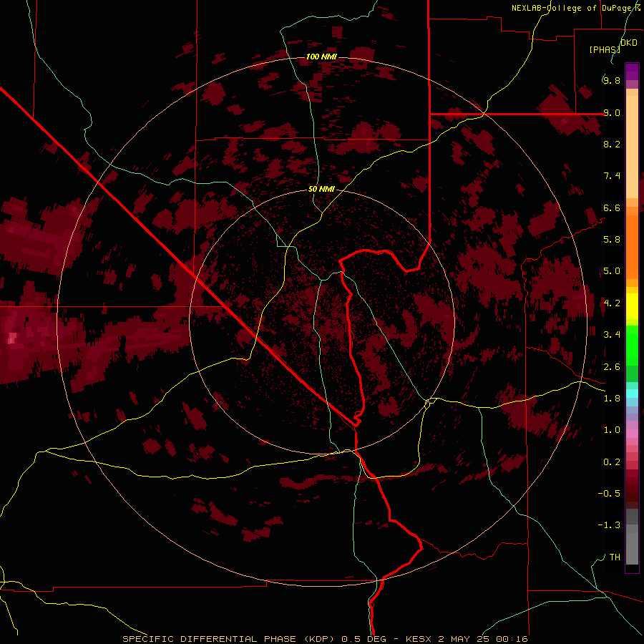Click the 6.6 scale value
This screenshot has width=644, height=644.
pyautogui.click(x=612, y=208)
